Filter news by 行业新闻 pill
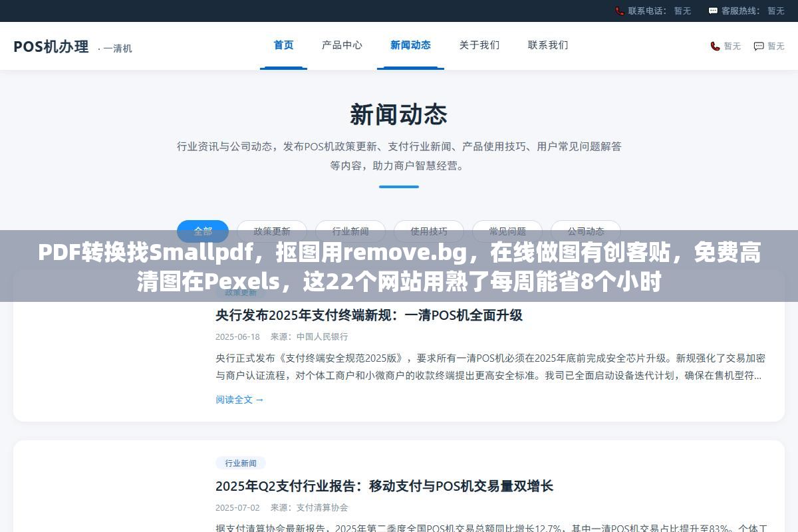This screenshot has height=532, width=798. pyautogui.click(x=350, y=231)
